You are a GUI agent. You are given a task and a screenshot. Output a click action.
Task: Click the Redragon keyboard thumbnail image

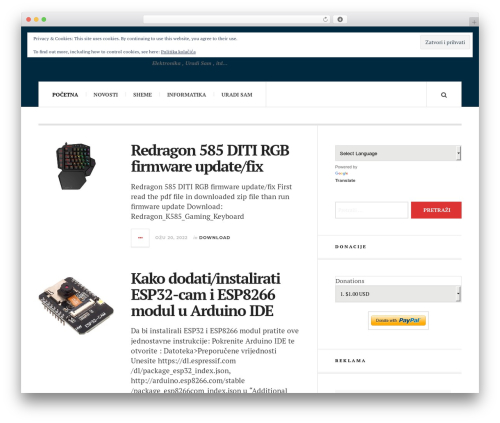pyautogui.click(x=76, y=166)
